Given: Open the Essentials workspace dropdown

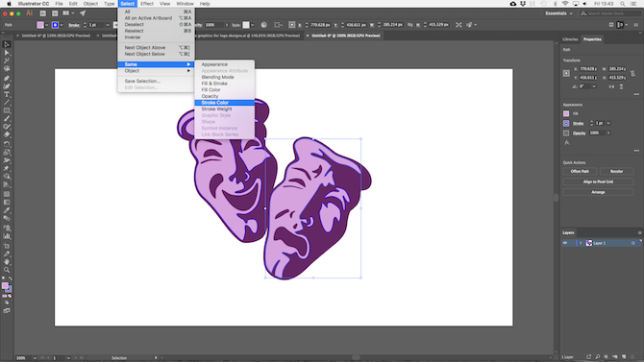Looking at the screenshot, I should 558,13.
